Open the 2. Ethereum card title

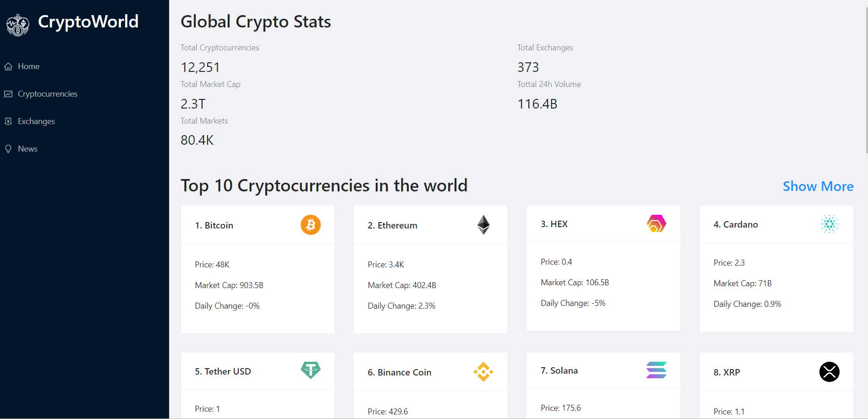coord(392,225)
